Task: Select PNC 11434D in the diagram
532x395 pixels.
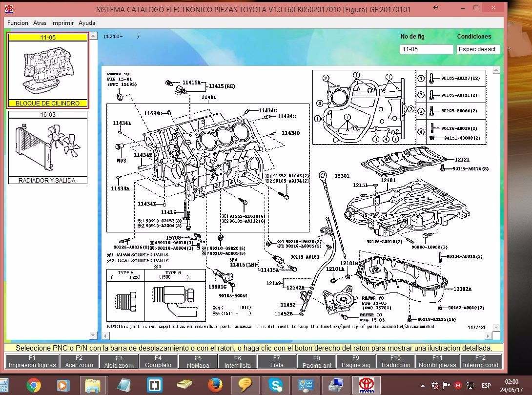Action: tap(291, 133)
